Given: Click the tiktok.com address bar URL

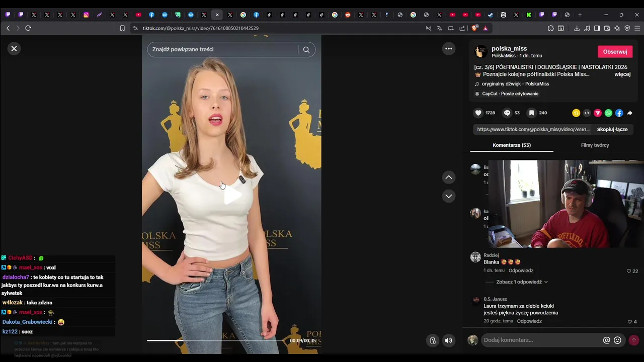Looking at the screenshot, I should [200, 28].
